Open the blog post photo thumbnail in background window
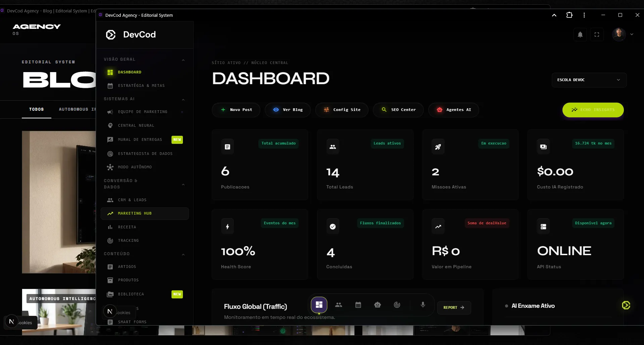Image resolution: width=644 pixels, height=345 pixels. point(59,202)
